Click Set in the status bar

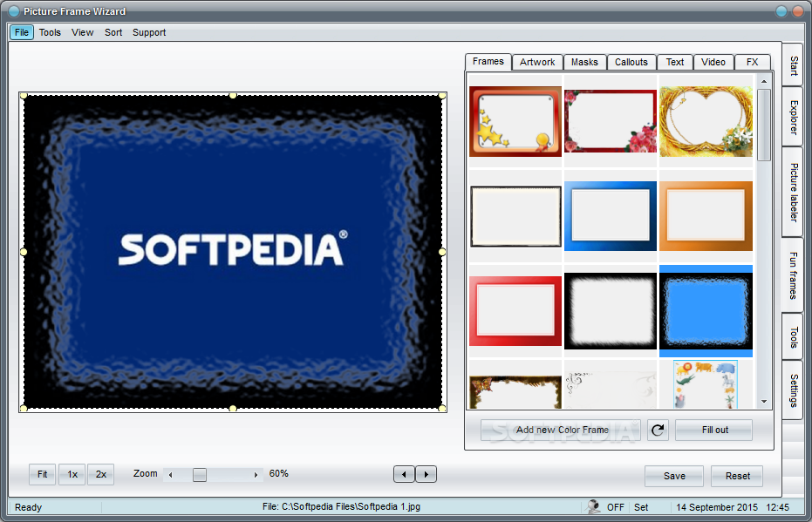pyautogui.click(x=641, y=507)
